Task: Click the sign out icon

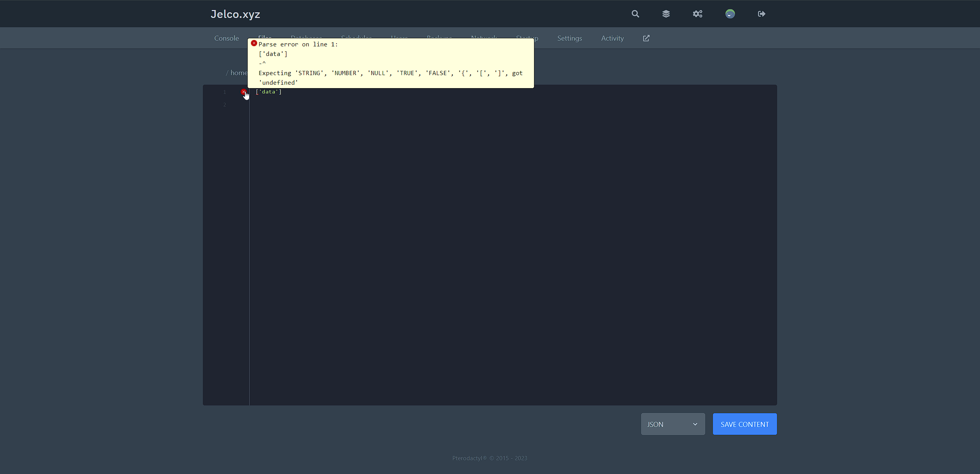Action: 761,14
